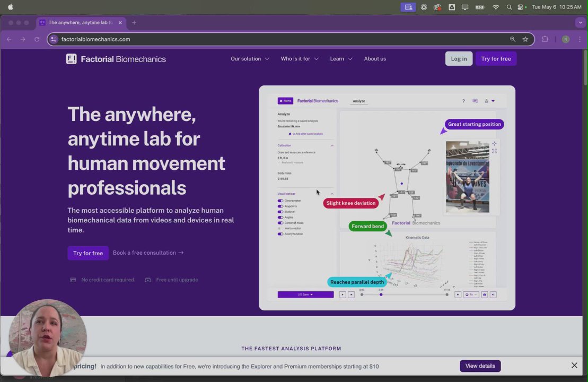The width and height of the screenshot is (588, 382).
Task: Click Try for free in the header
Action: pos(496,59)
